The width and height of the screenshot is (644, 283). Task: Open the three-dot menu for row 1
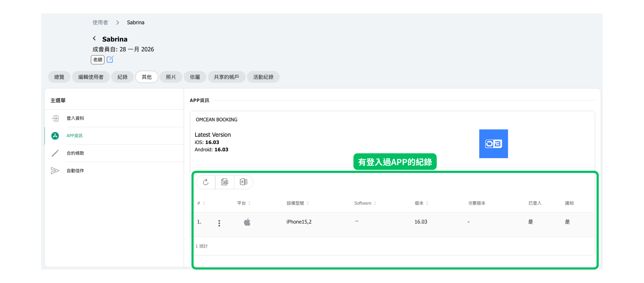pos(219,223)
